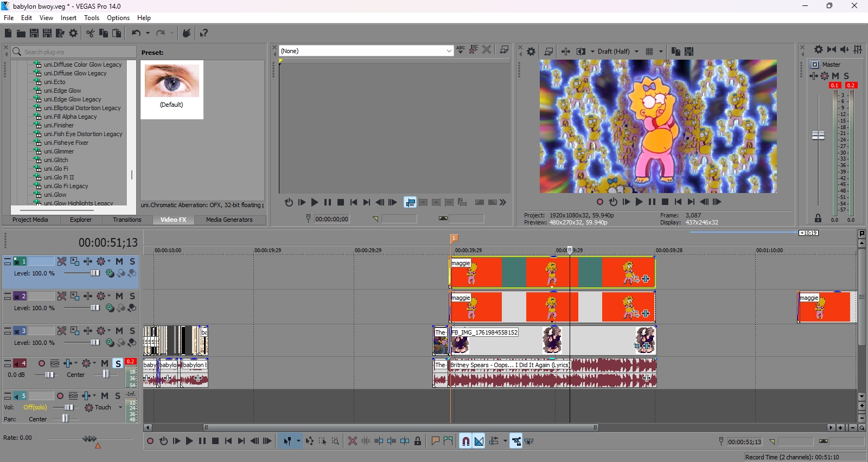Expand the (None) dropdown in trimmer window

[449, 51]
